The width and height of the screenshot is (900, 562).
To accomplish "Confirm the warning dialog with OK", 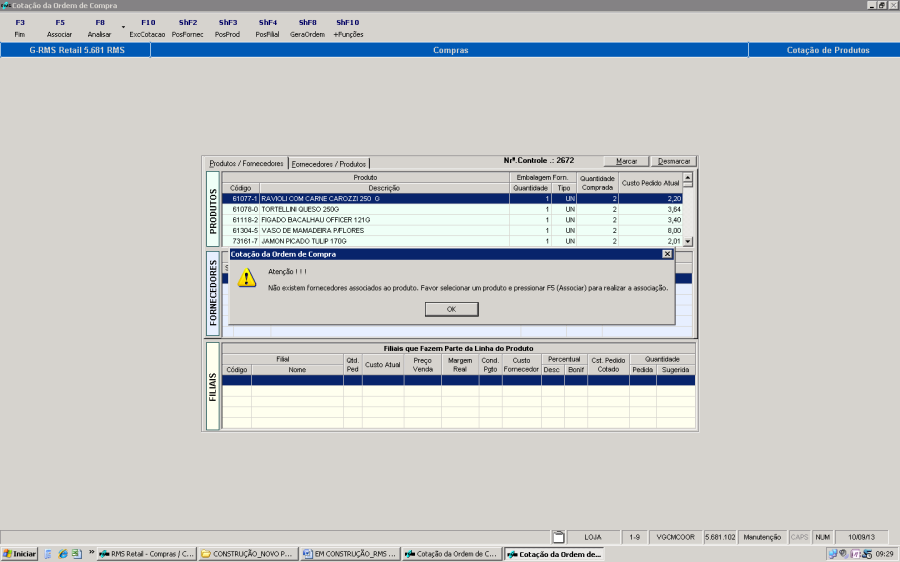I will 452,309.
